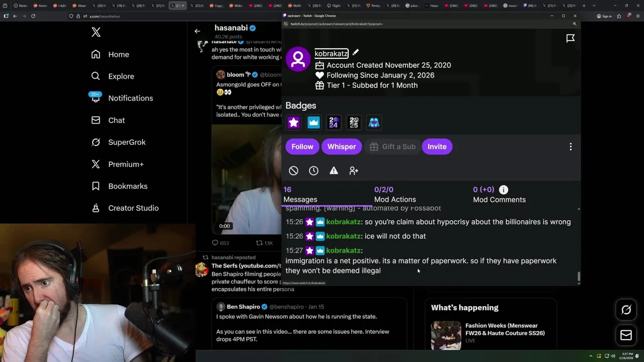Click the report flag icon in viewer card
This screenshot has width=644, height=362.
pyautogui.click(x=571, y=39)
